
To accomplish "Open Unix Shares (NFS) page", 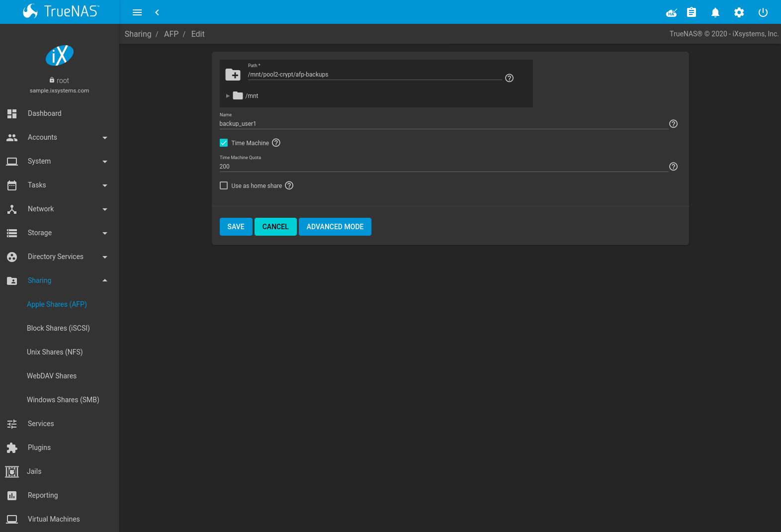I will click(x=55, y=352).
